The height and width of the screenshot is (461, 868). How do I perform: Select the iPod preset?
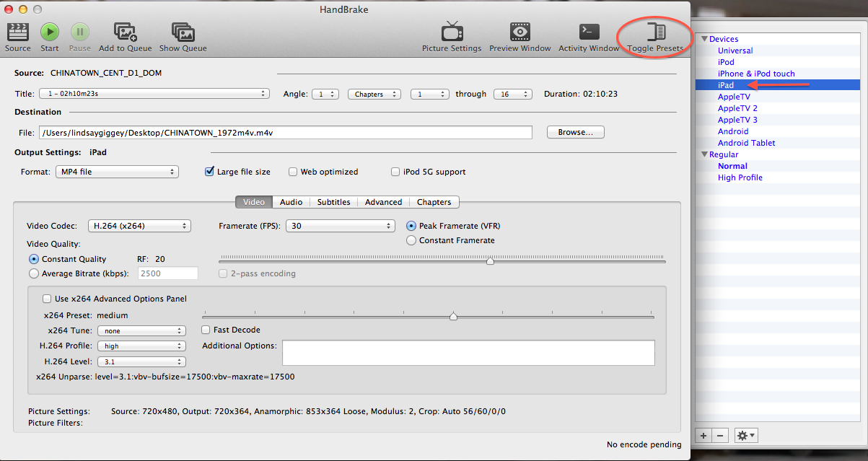[726, 62]
